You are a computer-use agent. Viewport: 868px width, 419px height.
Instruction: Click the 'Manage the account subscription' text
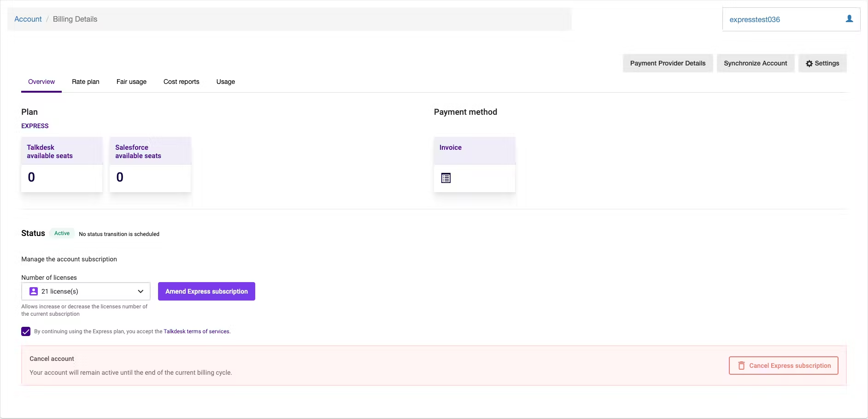69,259
